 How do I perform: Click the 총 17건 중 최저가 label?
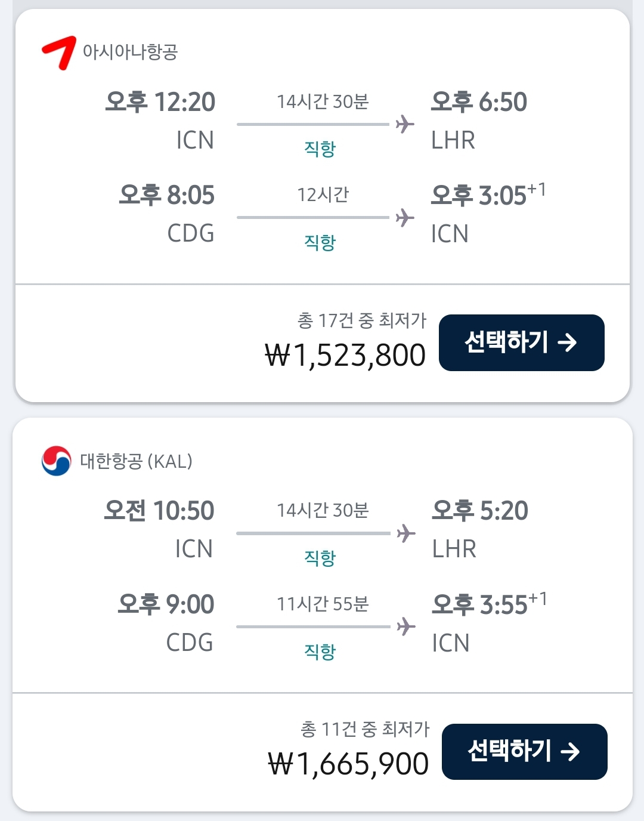coord(362,320)
